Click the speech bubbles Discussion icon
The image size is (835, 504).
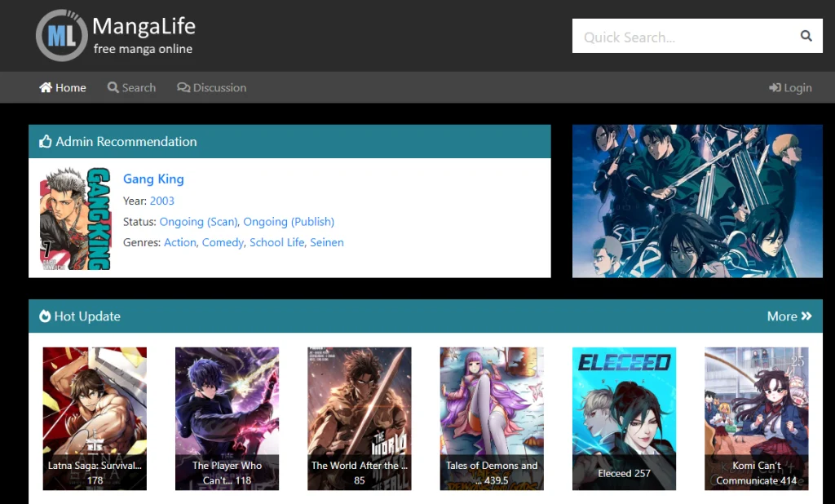click(183, 87)
